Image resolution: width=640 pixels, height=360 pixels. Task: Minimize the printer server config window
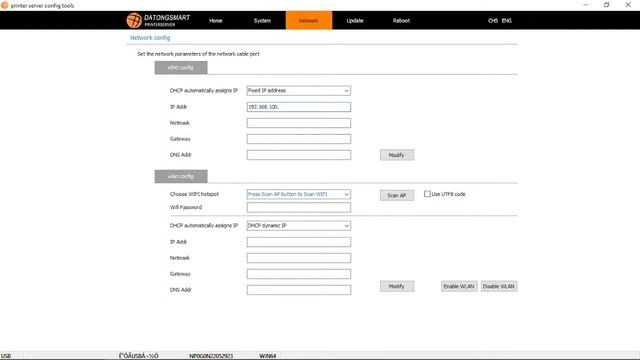click(586, 5)
